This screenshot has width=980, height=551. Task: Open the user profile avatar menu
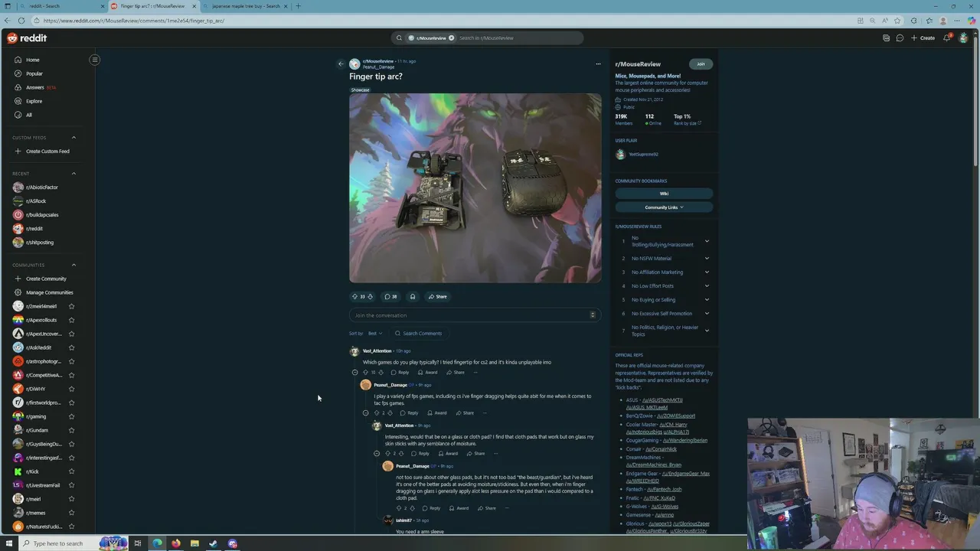click(x=963, y=37)
